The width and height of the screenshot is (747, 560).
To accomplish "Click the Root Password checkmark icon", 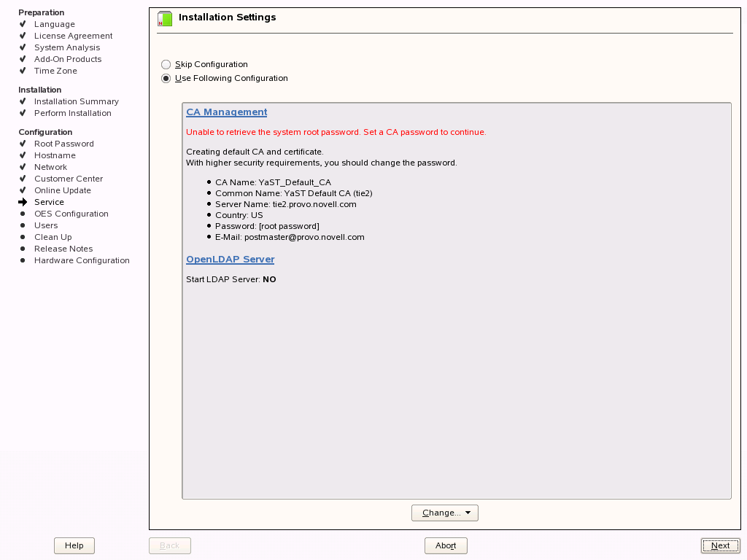I will [x=23, y=144].
